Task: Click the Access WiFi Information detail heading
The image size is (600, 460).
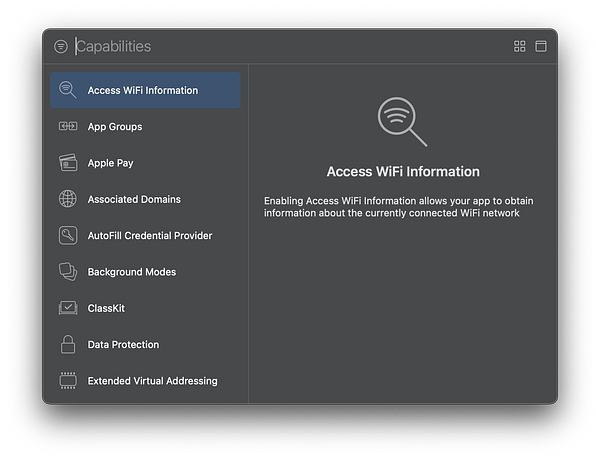Action: pos(403,171)
